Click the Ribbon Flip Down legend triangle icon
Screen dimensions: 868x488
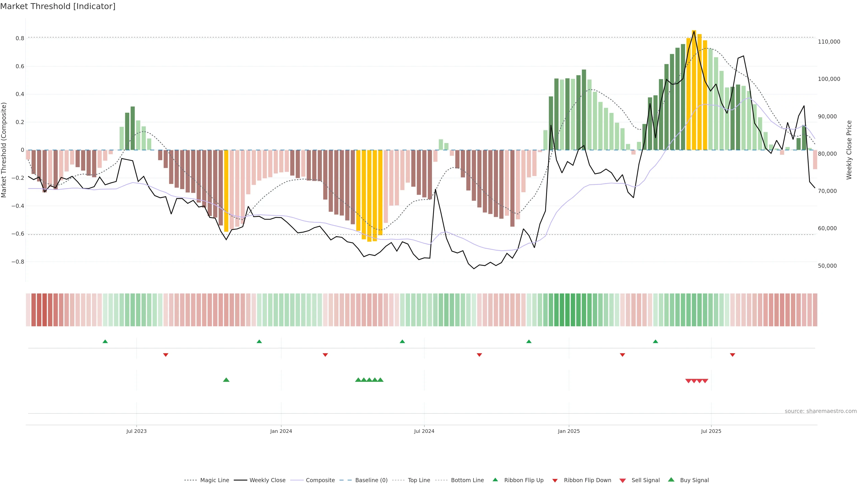[x=555, y=481]
